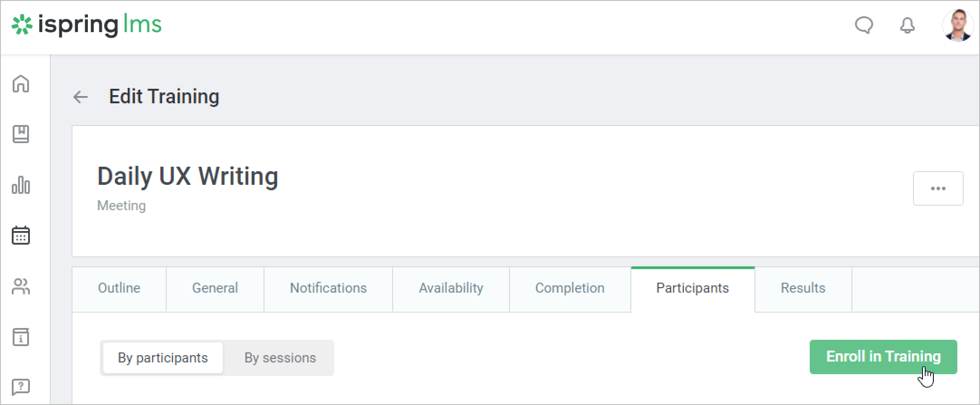The height and width of the screenshot is (405, 980).
Task: Open the chat messages icon
Action: point(864,25)
